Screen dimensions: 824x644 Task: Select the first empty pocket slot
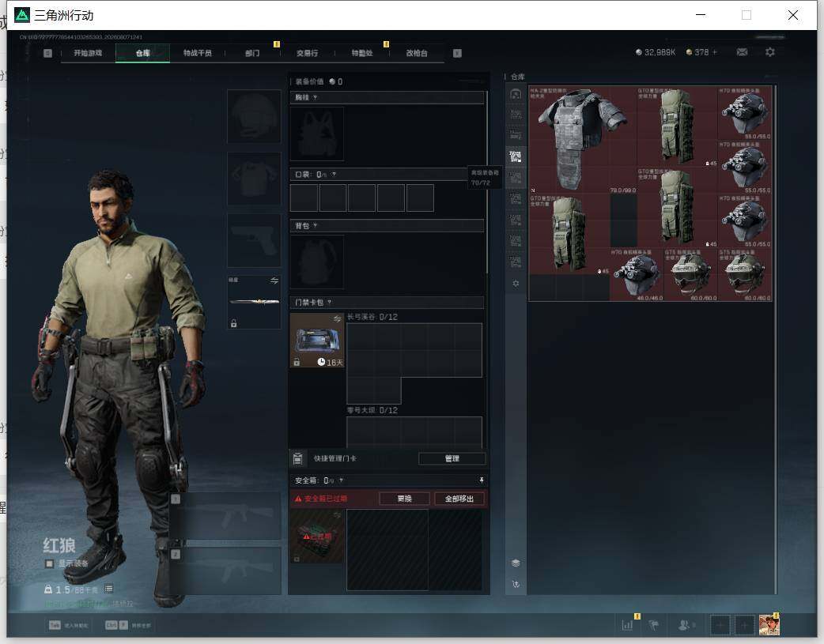pos(304,198)
